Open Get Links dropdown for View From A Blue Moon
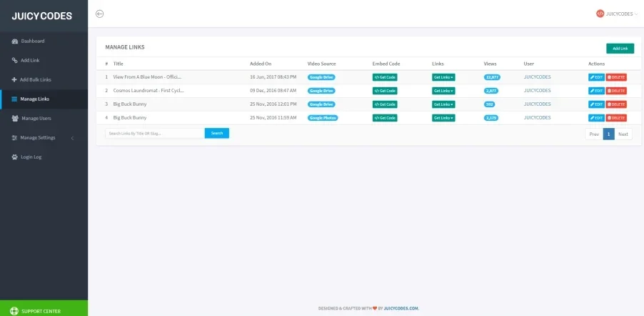This screenshot has height=316, width=644. pyautogui.click(x=443, y=77)
